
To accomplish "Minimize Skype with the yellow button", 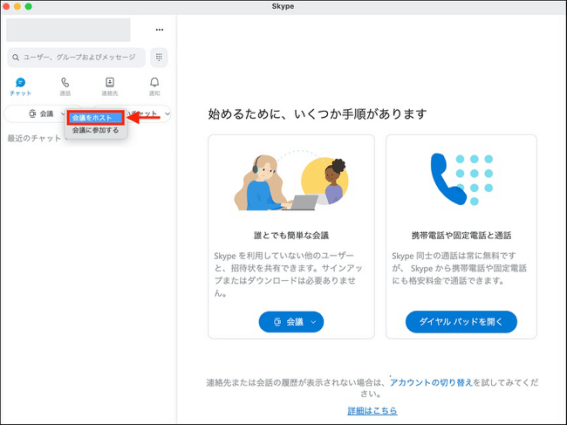I will click(x=17, y=7).
